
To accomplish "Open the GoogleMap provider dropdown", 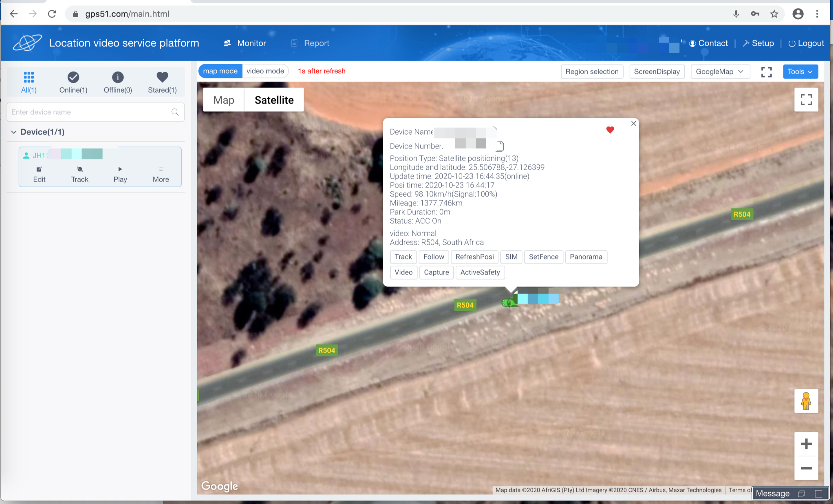I will [720, 72].
